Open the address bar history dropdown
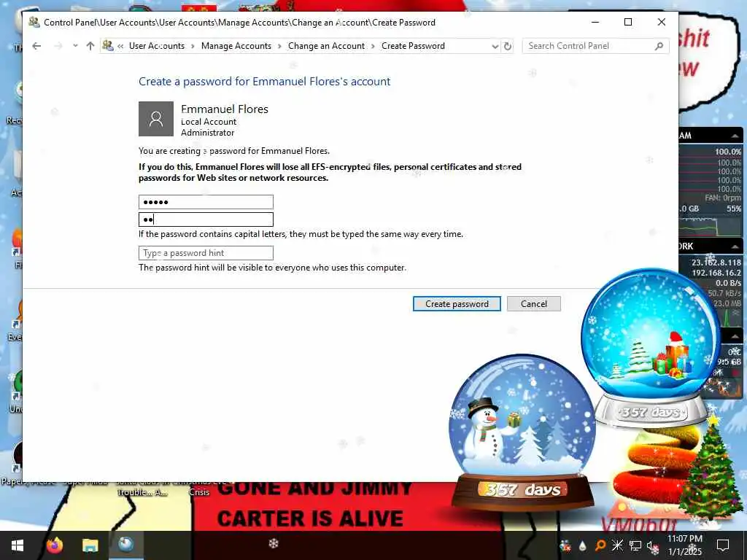 point(495,46)
